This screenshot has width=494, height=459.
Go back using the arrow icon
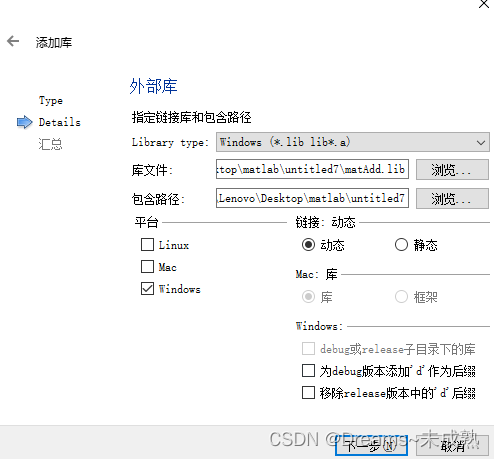(13, 41)
